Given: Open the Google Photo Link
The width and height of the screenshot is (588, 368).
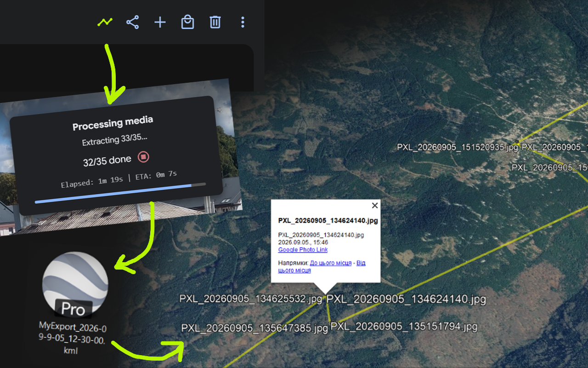Looking at the screenshot, I should [x=303, y=250].
